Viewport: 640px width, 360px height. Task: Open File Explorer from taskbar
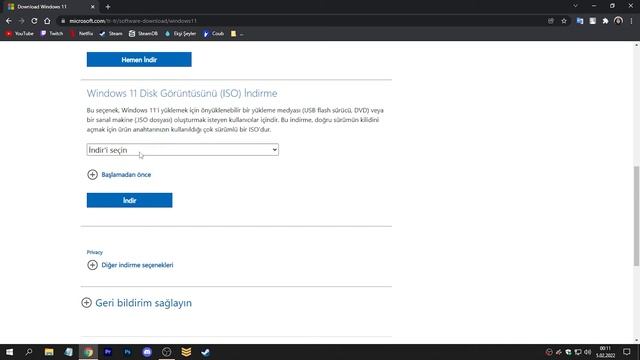[x=49, y=352]
